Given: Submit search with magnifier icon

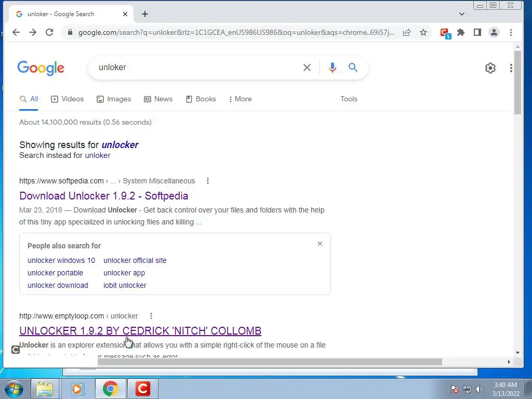Looking at the screenshot, I should tap(353, 67).
